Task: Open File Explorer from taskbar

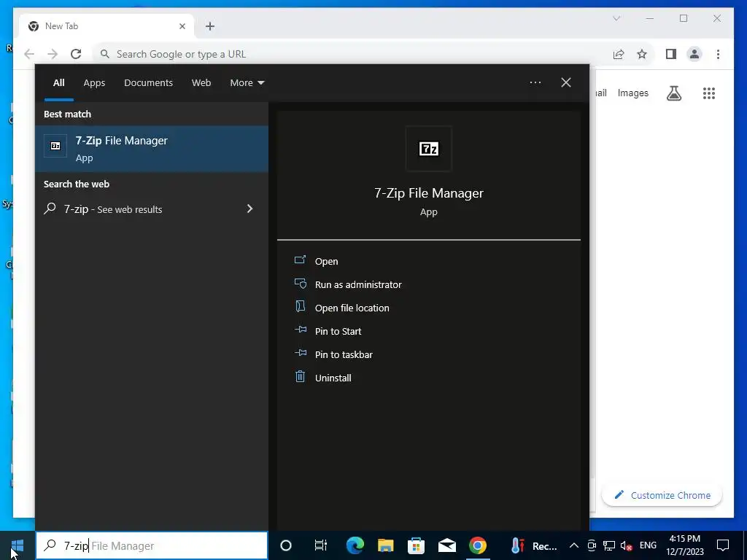Action: (x=385, y=545)
